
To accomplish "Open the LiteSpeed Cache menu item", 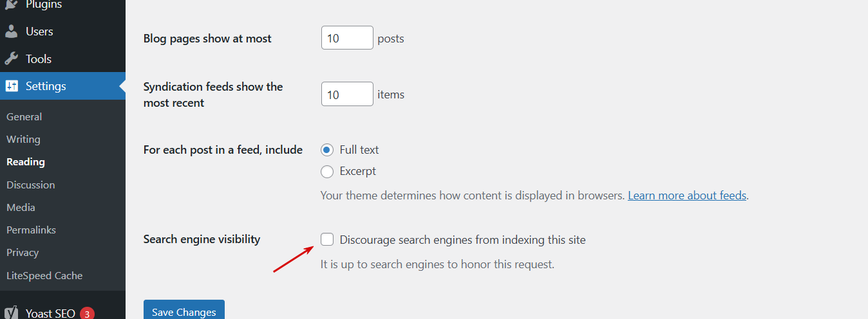I will 44,276.
